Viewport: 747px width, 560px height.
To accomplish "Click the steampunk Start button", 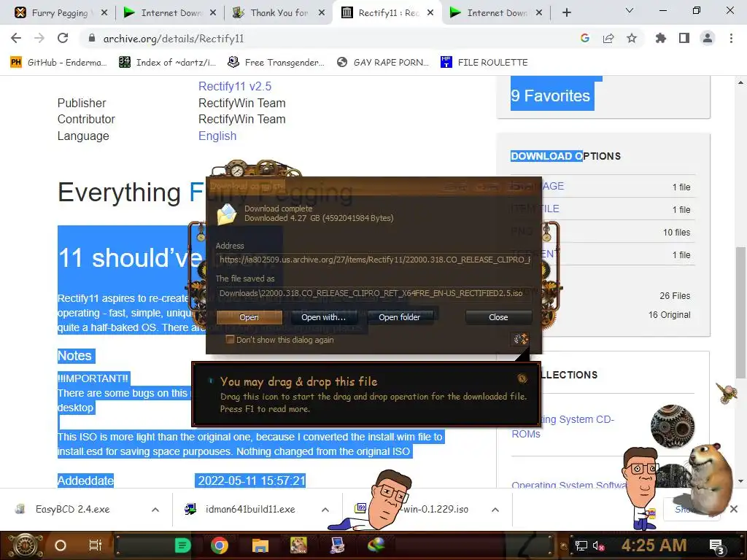I will (25, 545).
